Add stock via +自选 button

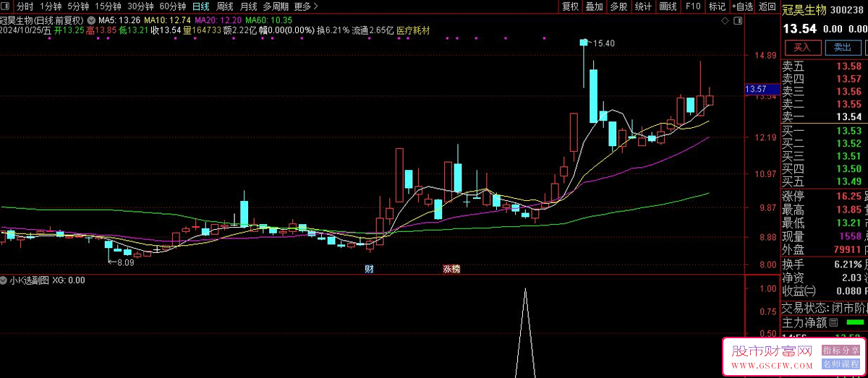tap(741, 7)
